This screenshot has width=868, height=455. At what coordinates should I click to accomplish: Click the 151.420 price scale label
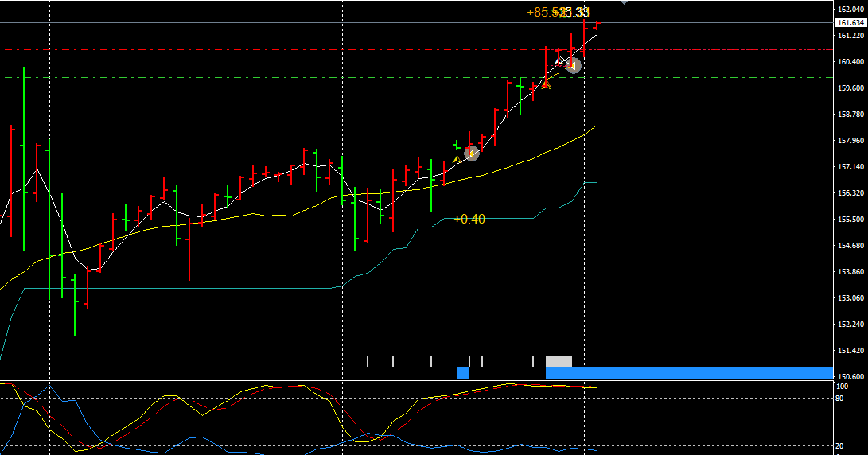pyautogui.click(x=850, y=350)
